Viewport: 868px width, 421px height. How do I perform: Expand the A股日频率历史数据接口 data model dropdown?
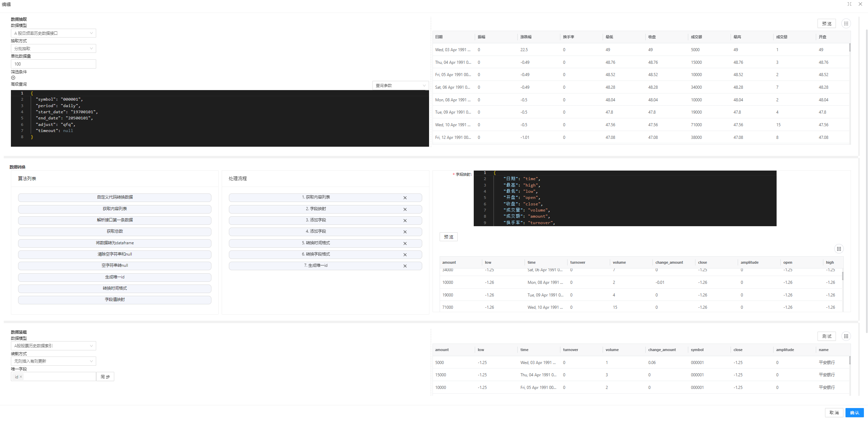[x=53, y=33]
